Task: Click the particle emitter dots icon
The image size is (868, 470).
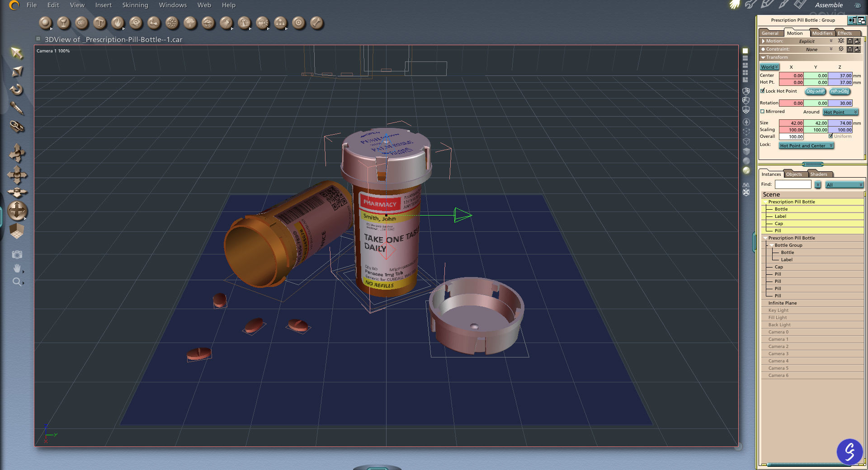Action: [x=172, y=23]
